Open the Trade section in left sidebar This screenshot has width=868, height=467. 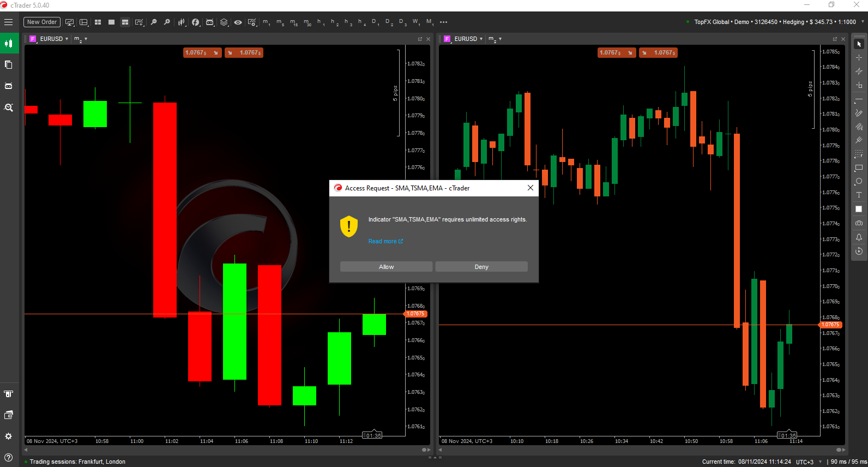(x=9, y=43)
